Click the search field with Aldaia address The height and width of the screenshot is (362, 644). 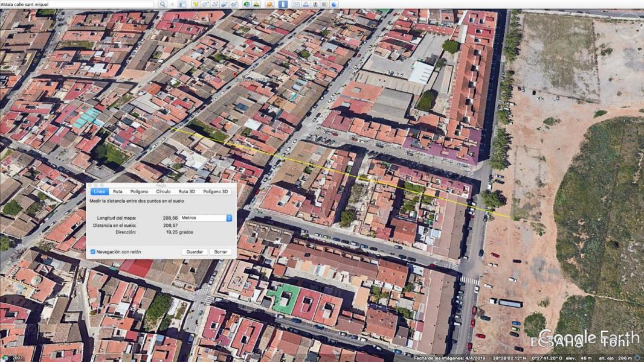click(77, 4)
